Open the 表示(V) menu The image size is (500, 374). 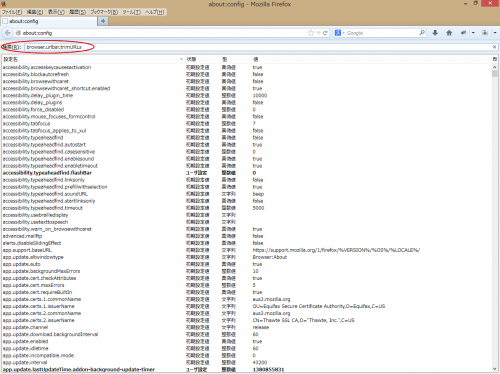(x=56, y=12)
